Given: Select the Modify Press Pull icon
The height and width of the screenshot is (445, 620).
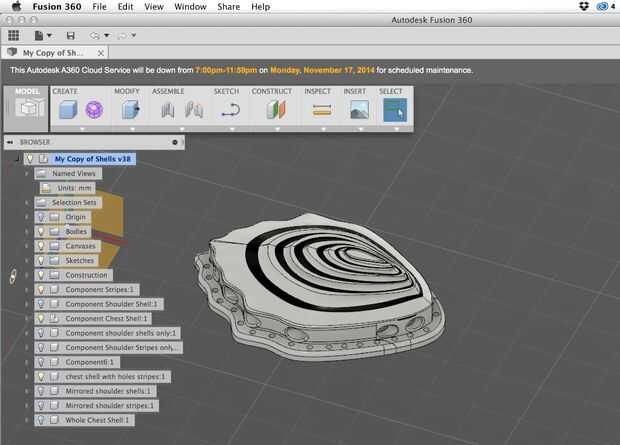Looking at the screenshot, I should (x=131, y=110).
